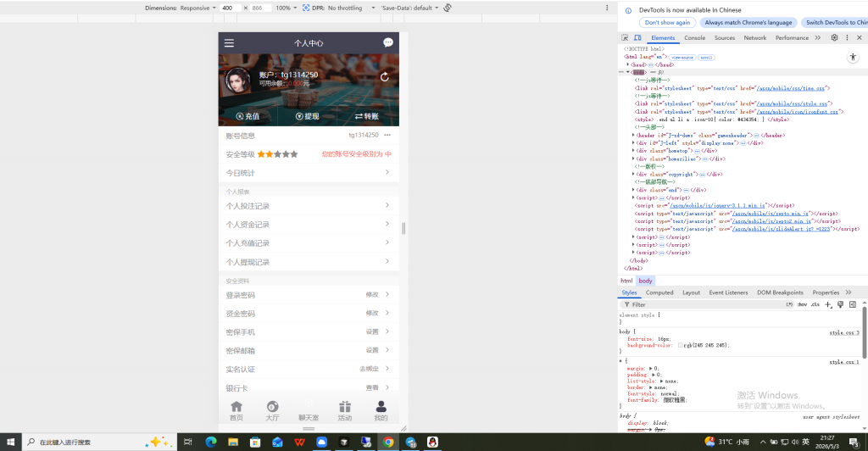Click the viewport height input field
The height and width of the screenshot is (451, 868).
point(261,8)
